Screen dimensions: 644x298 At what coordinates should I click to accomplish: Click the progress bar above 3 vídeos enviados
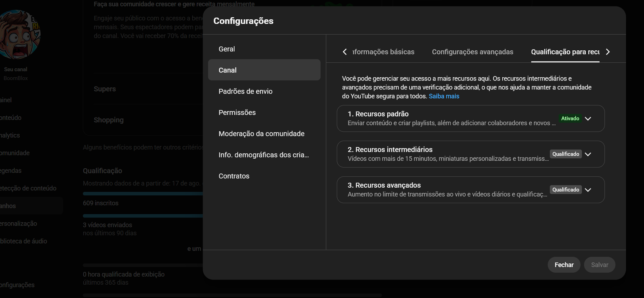143,216
